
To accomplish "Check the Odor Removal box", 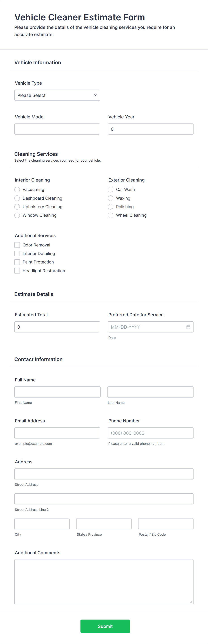I will [x=17, y=245].
